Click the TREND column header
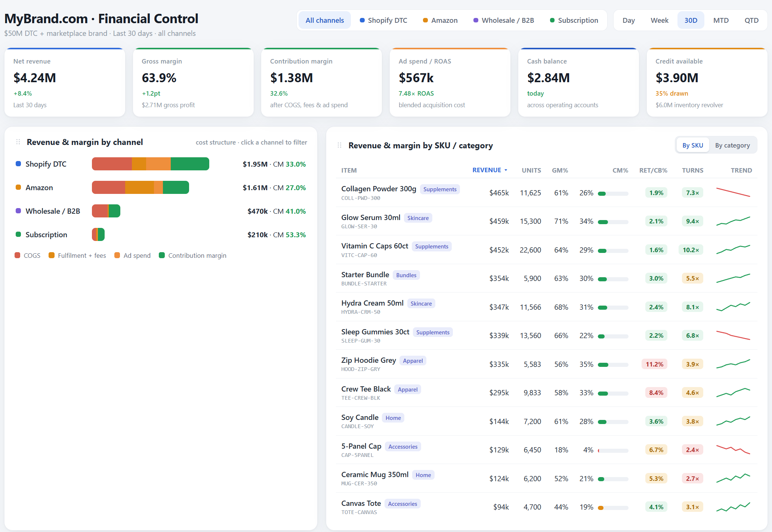The width and height of the screenshot is (772, 532). coord(741,170)
